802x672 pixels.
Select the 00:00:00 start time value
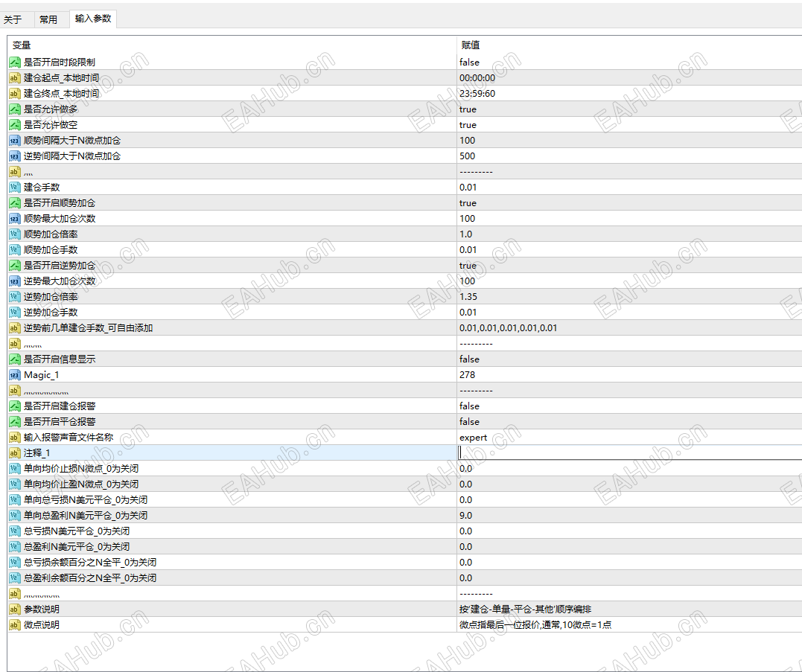[477, 78]
